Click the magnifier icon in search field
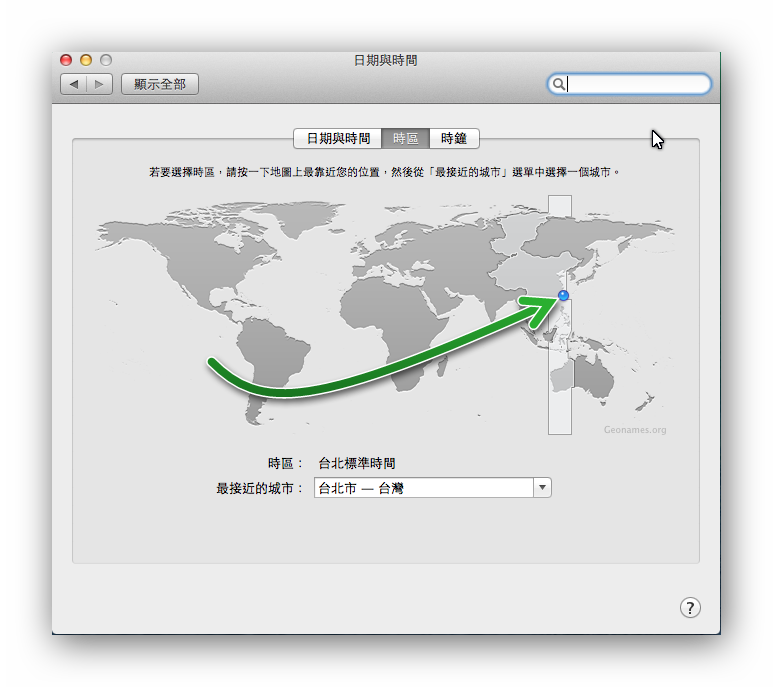Screen dimensions: 773x687 [x=558, y=84]
